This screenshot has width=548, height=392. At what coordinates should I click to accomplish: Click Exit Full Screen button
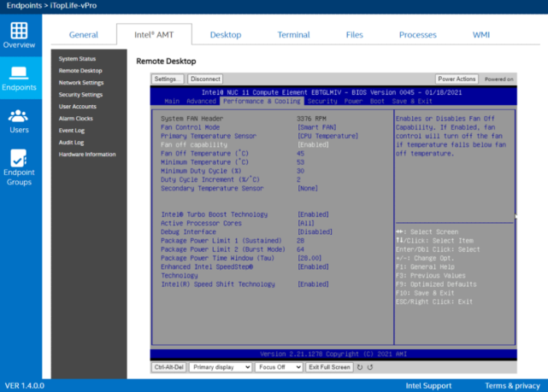coord(329,367)
